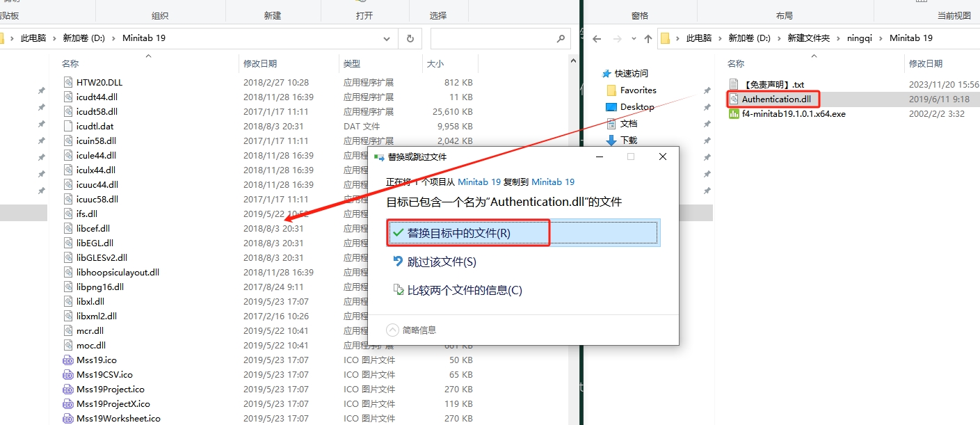Click the left window search input field
Viewport: 980px width, 425px height.
499,38
